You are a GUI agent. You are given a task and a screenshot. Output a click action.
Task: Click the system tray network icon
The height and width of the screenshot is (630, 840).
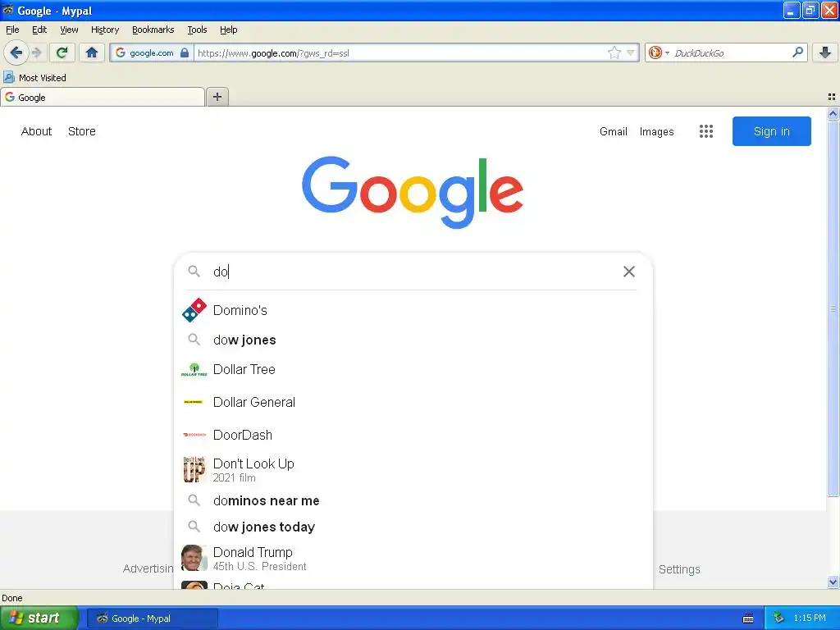point(779,618)
